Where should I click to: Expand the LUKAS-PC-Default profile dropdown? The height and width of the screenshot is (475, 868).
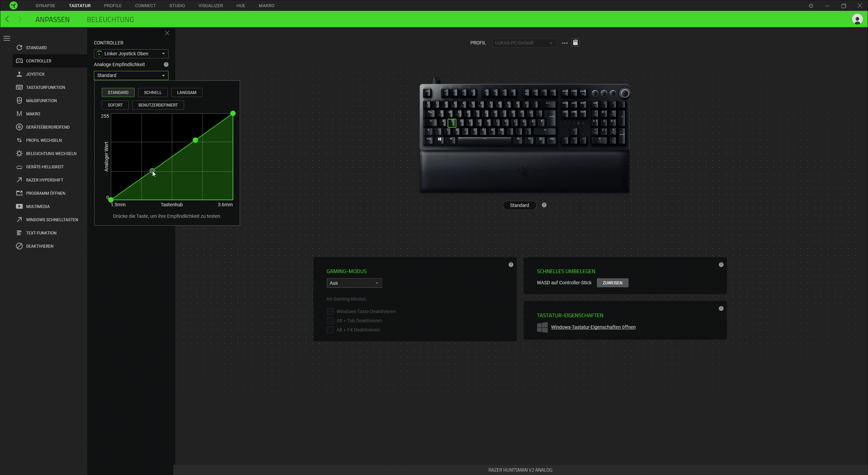pyautogui.click(x=524, y=43)
